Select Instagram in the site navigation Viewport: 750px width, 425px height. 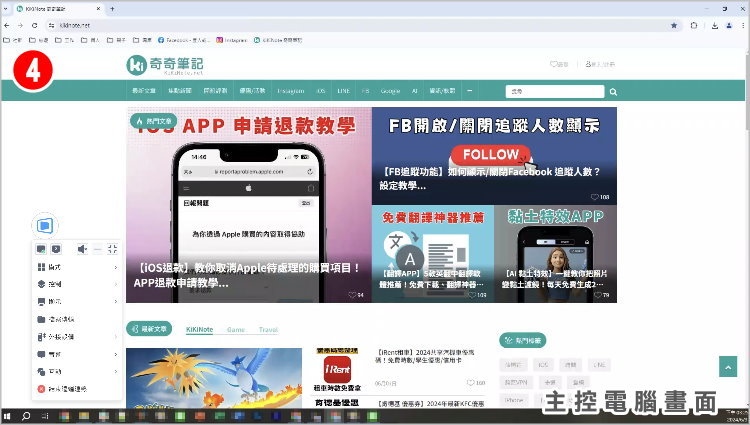291,91
